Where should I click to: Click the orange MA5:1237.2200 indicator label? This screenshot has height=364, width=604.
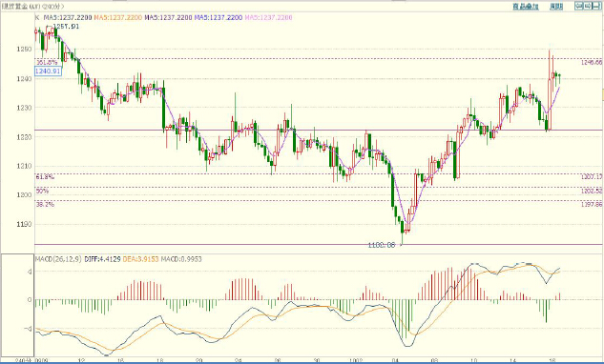[118, 17]
